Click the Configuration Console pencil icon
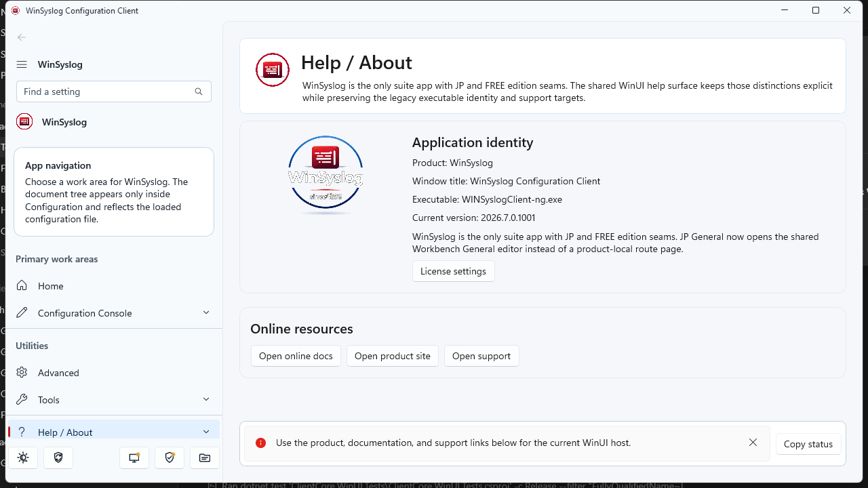Screen dimensions: 868x488 tap(22, 313)
